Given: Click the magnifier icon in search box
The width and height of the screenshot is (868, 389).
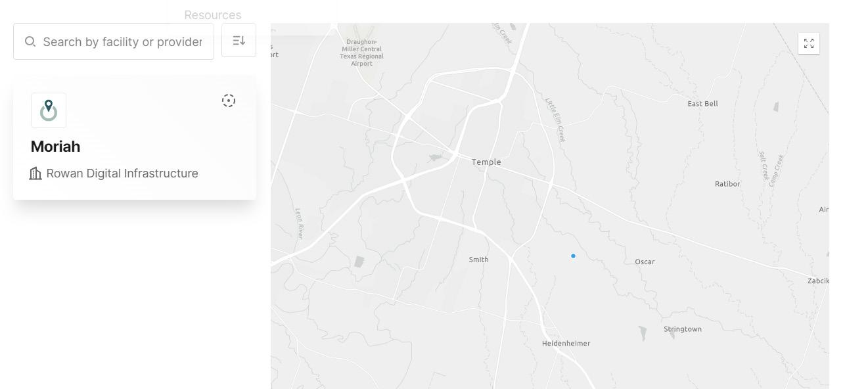Looking at the screenshot, I should coord(30,42).
